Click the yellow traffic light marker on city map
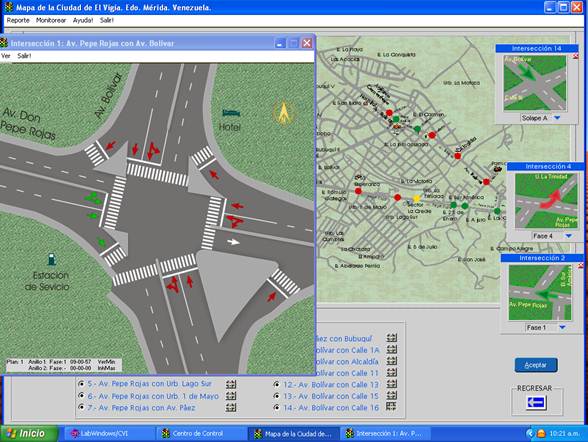588x442 pixels. (416, 198)
